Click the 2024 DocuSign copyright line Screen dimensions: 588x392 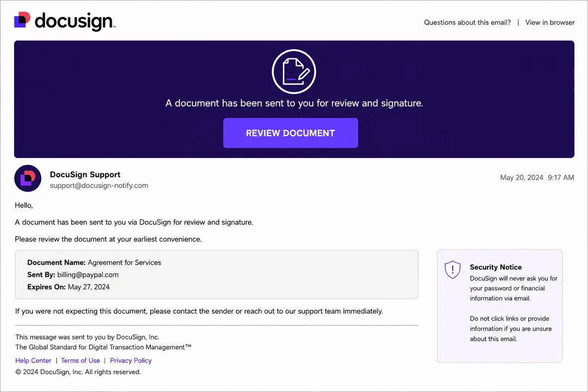tap(78, 372)
